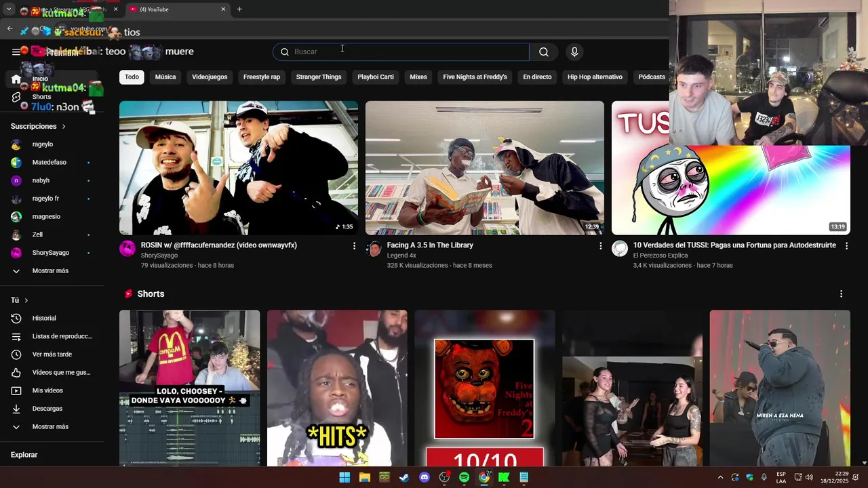Select the Freestyle rap chip

(262, 77)
